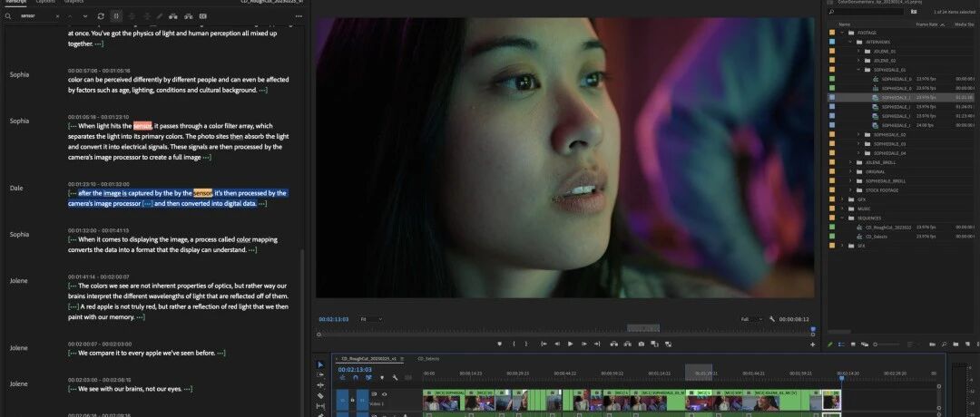Select the Selection arrow tool

[x=320, y=364]
